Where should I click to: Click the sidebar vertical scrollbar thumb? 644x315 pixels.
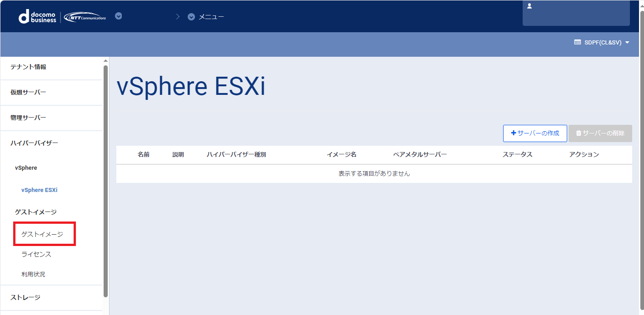[x=106, y=181]
